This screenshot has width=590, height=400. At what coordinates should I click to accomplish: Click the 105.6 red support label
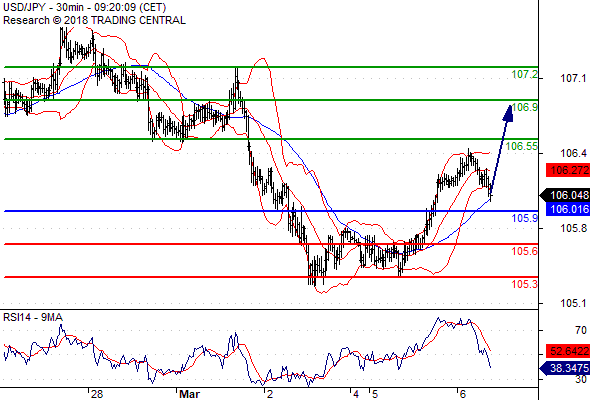(x=525, y=251)
